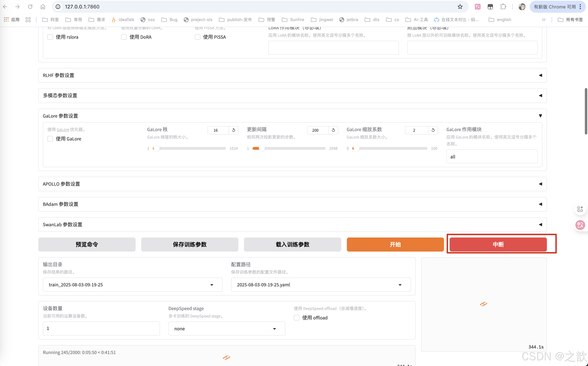
Task: Open the preject-sls bookmark
Action: coord(198,20)
